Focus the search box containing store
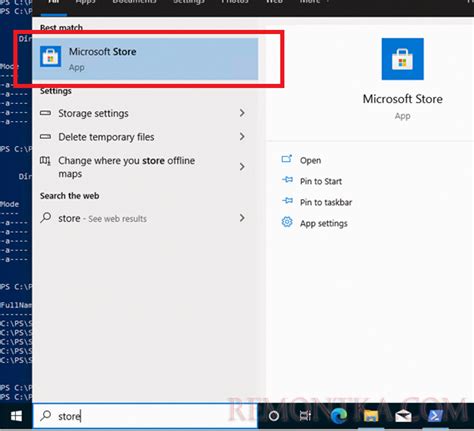 [x=145, y=416]
